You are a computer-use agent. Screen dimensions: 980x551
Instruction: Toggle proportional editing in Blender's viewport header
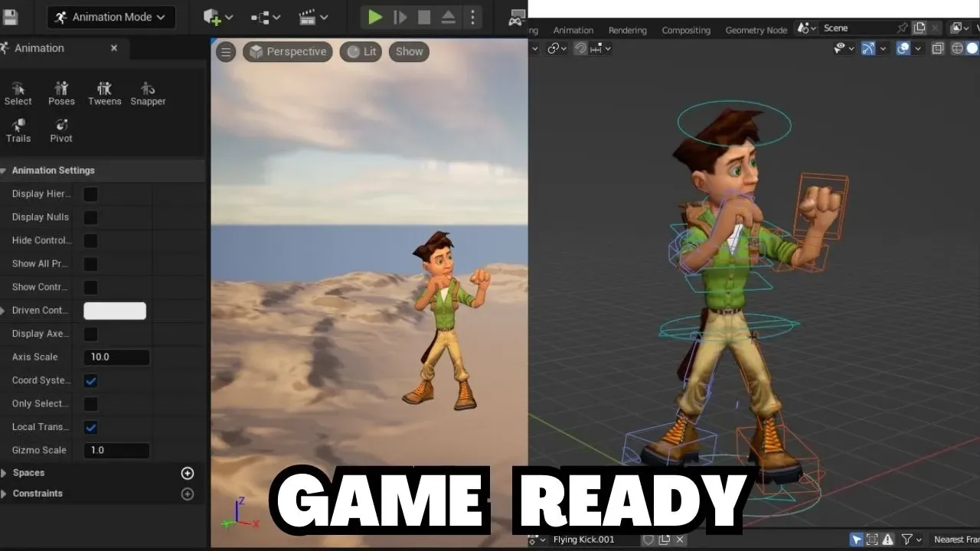coord(594,48)
